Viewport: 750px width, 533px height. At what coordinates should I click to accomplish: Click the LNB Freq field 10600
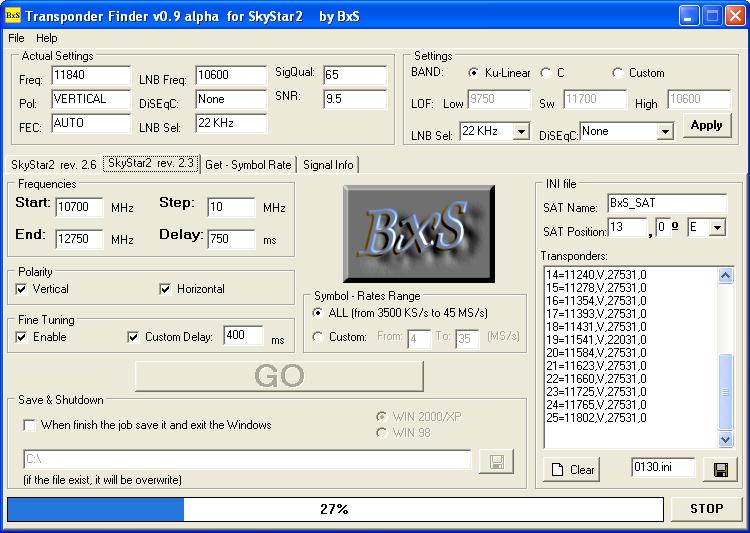tap(231, 76)
